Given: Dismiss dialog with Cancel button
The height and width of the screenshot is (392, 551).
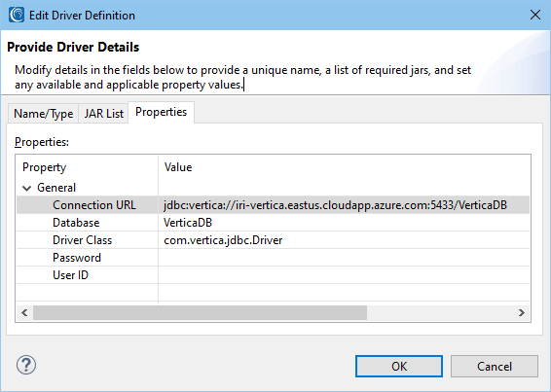Looking at the screenshot, I should [495, 367].
